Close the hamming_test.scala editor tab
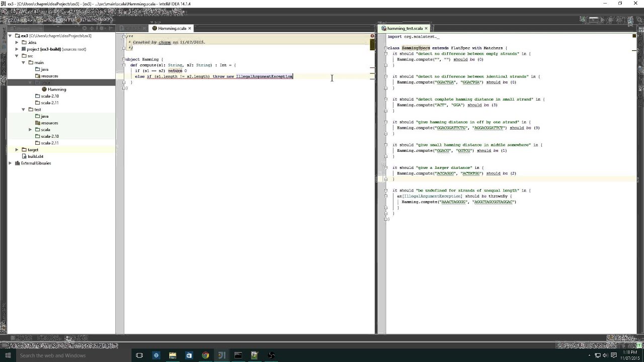 pos(426,29)
